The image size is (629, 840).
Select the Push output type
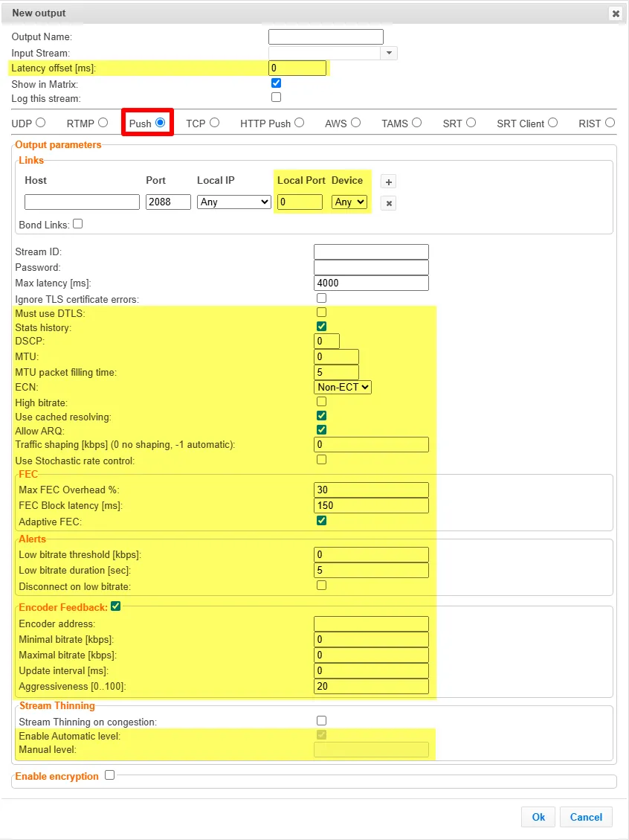pyautogui.click(x=160, y=123)
